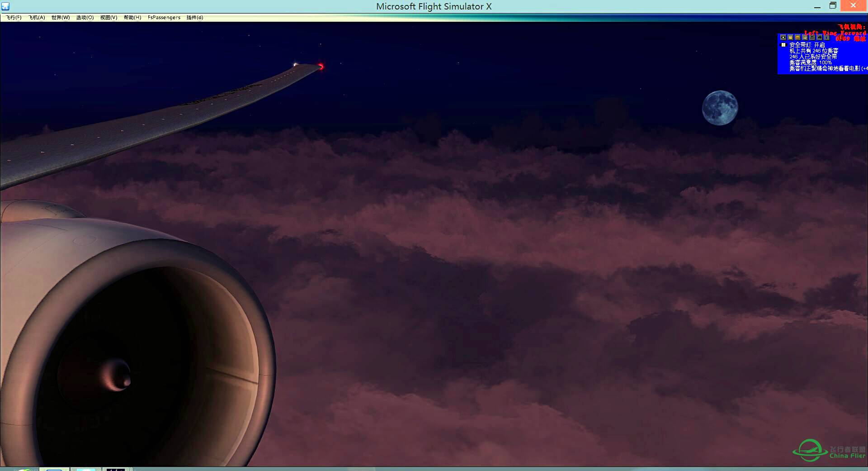
Task: Open the 帮助(H) help menu
Action: (x=132, y=18)
